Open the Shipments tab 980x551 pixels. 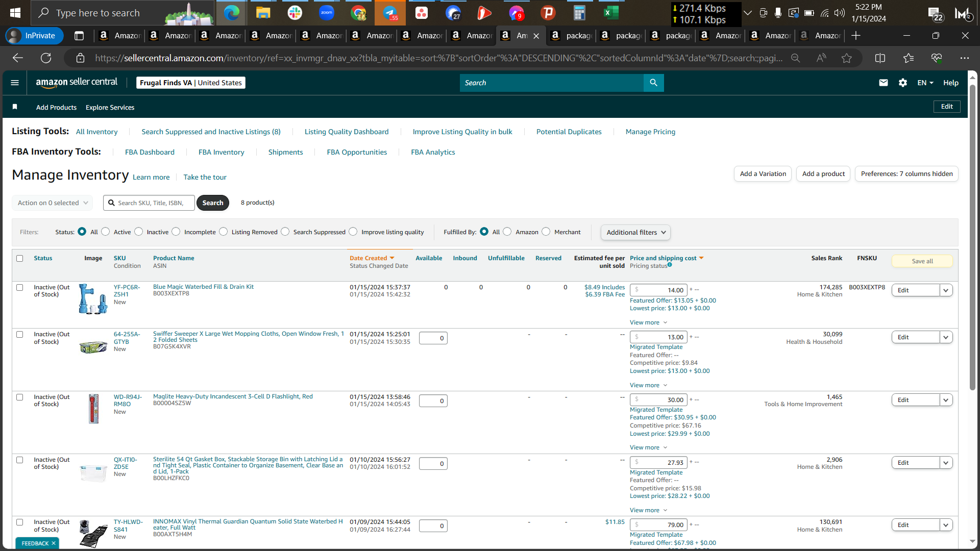tap(285, 152)
